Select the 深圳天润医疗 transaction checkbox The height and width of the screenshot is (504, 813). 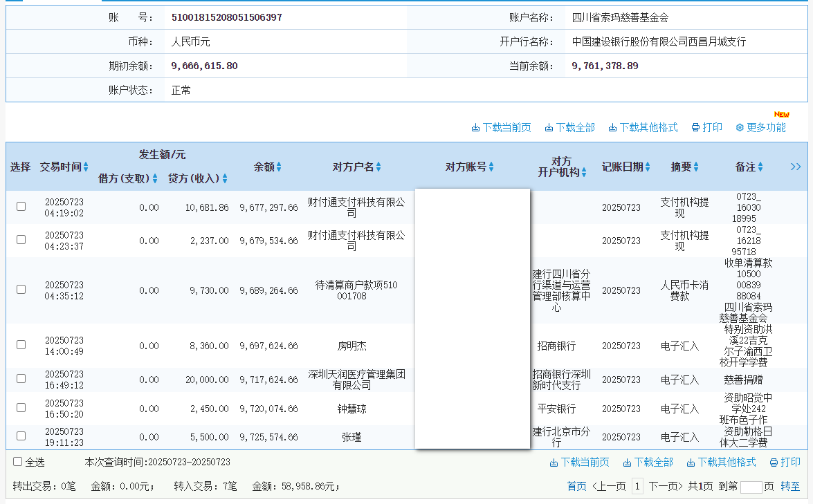click(x=21, y=379)
